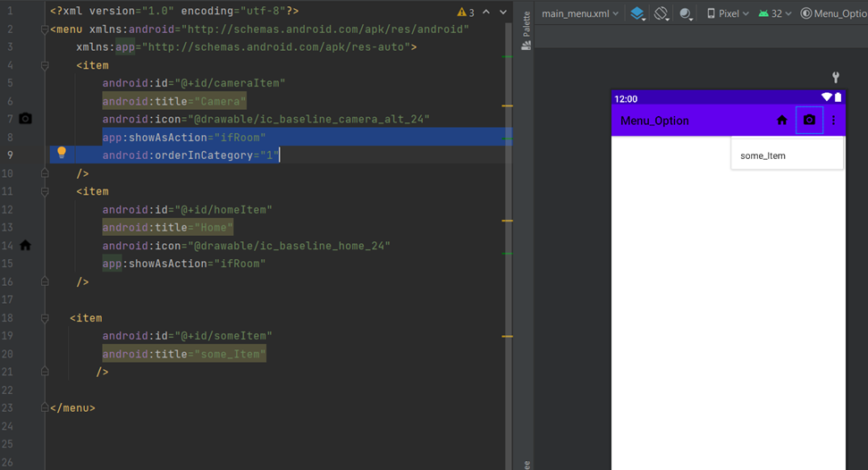Click the warning triangle showing 3 problems
868x470 pixels.
465,13
